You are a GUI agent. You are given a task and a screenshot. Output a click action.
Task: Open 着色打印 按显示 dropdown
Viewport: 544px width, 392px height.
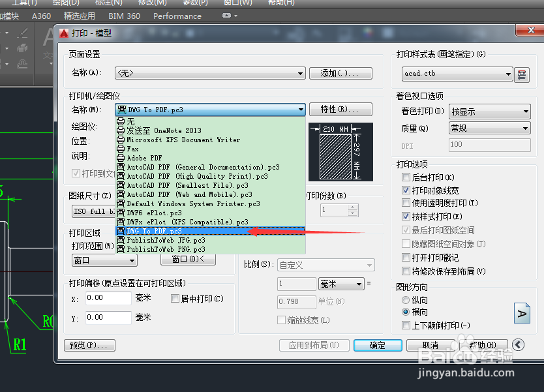point(489,112)
